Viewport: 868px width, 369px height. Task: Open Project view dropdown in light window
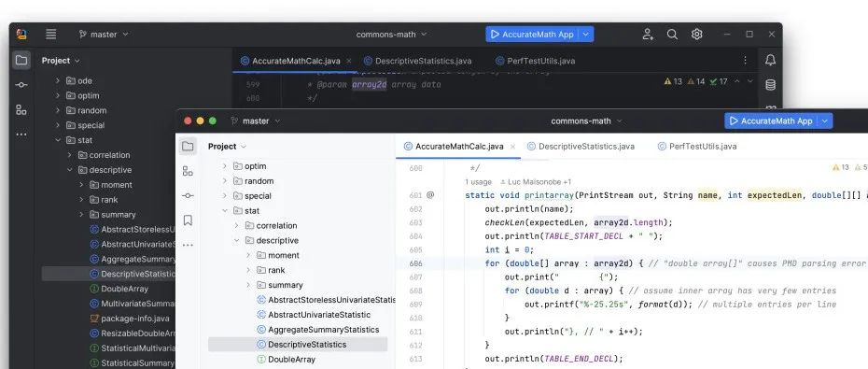(x=228, y=147)
